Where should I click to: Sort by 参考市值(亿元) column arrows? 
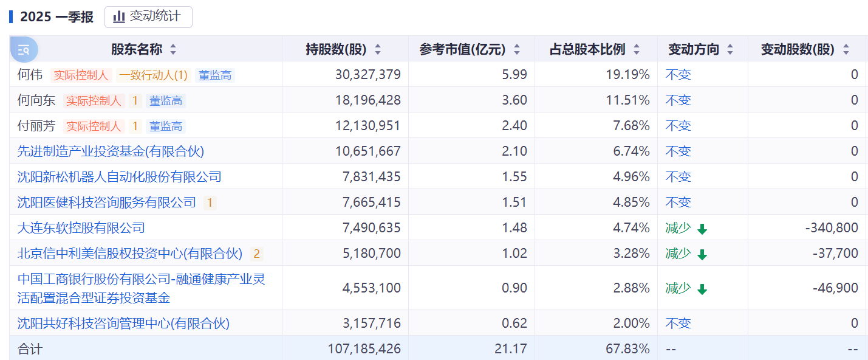click(x=517, y=50)
